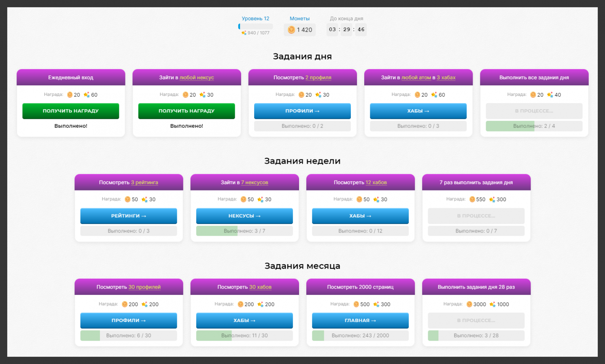Click the '30 профилей' link

click(144, 287)
